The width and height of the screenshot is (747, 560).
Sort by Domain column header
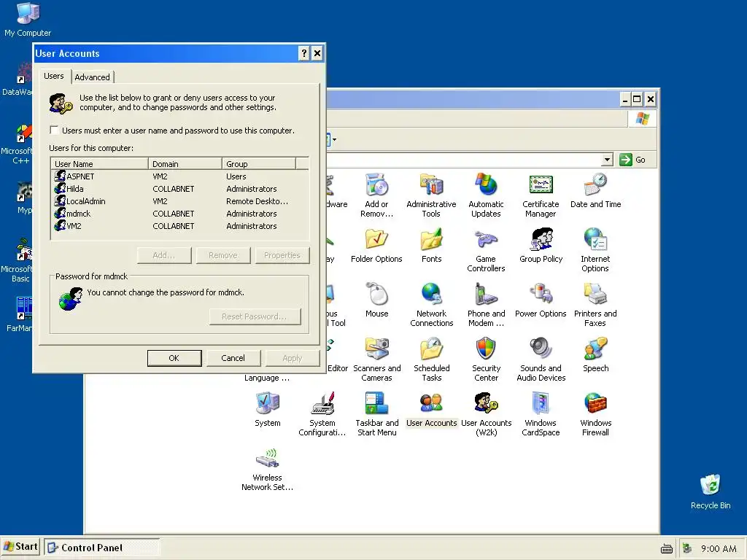click(185, 164)
